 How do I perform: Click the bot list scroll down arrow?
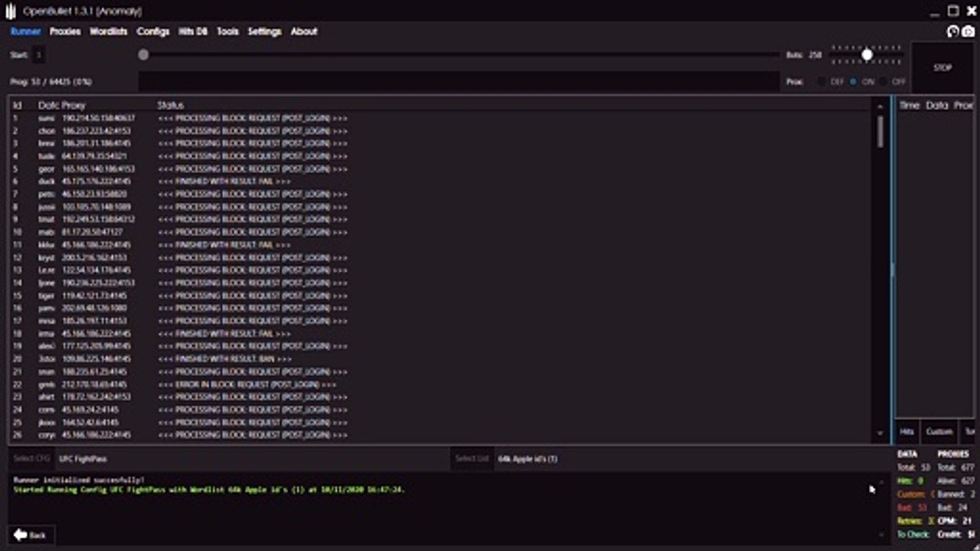[880, 433]
